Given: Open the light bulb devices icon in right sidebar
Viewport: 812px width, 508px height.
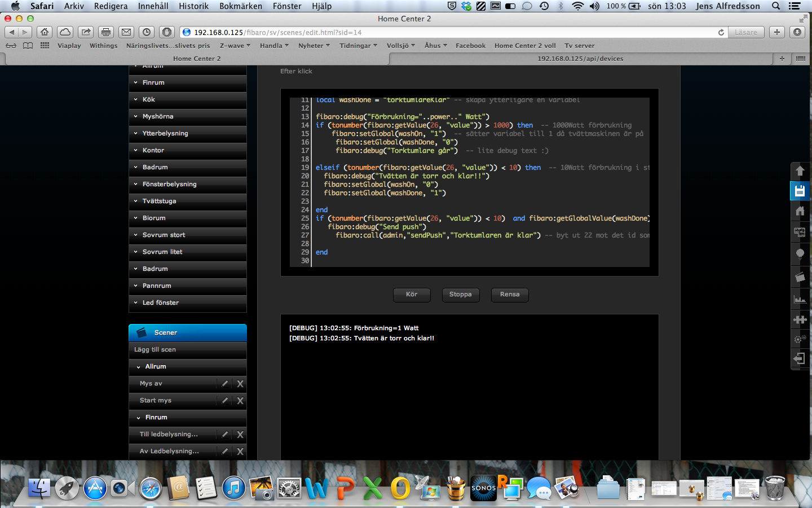Looking at the screenshot, I should click(800, 253).
